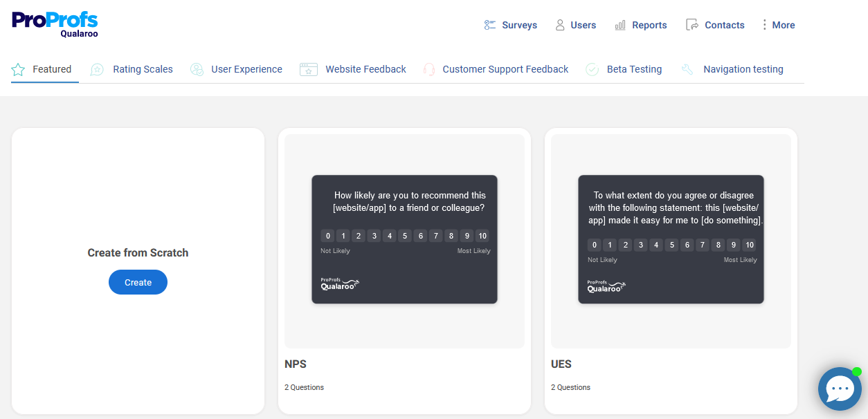Open the NPS template title
The height and width of the screenshot is (419, 868).
click(x=296, y=364)
